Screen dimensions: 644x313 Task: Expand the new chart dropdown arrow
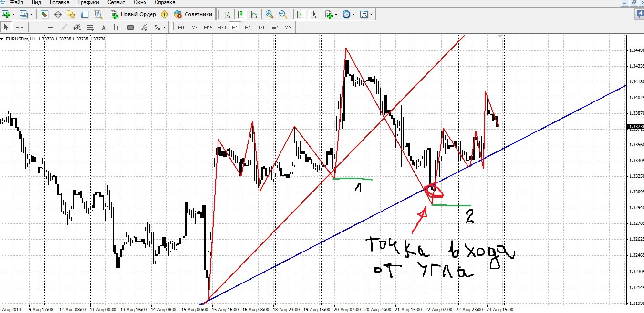click(13, 14)
